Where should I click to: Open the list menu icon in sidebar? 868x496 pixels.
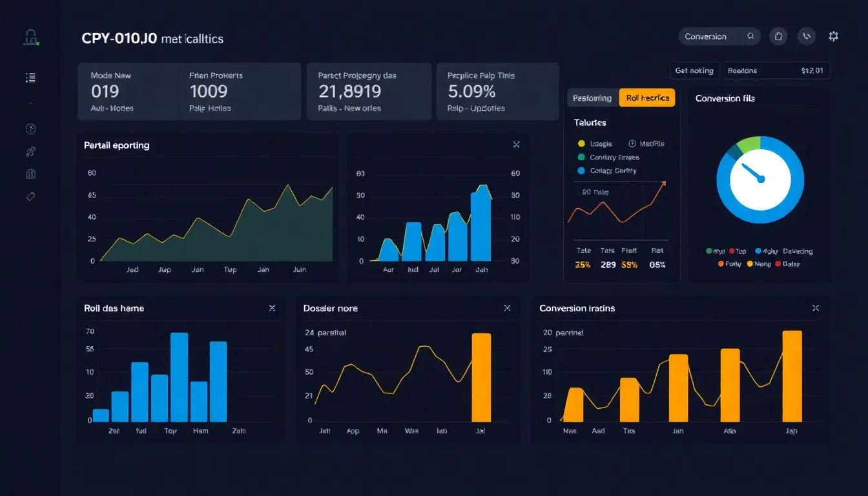(30, 78)
